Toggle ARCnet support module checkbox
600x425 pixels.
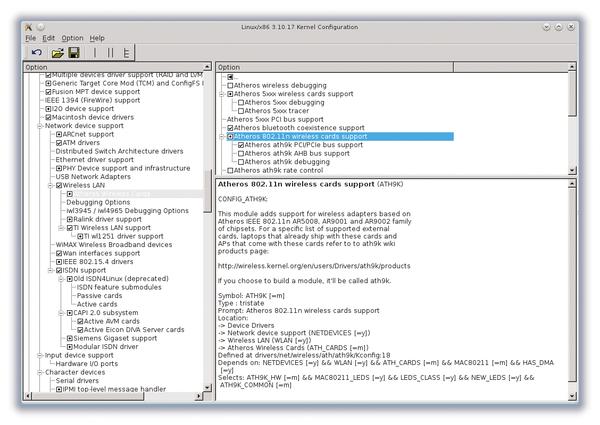(x=59, y=134)
